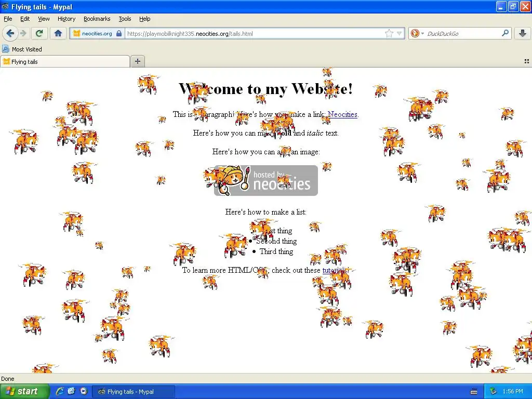This screenshot has width=532, height=399.
Task: Click the padlock security icon
Action: coord(119,34)
